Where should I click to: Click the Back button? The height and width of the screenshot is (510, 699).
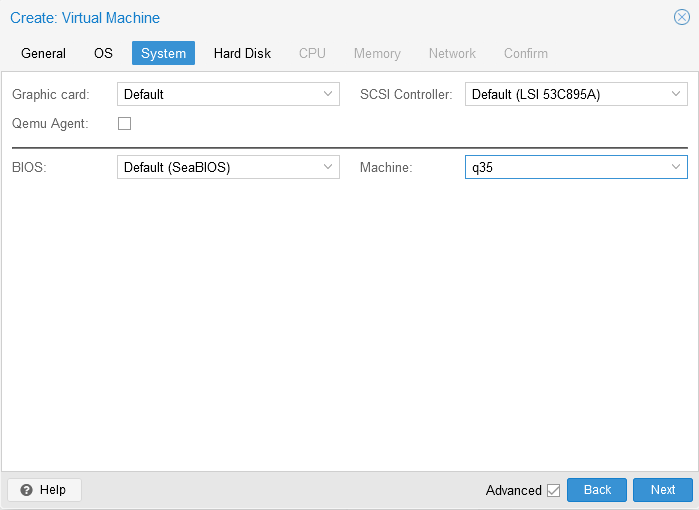click(x=597, y=490)
